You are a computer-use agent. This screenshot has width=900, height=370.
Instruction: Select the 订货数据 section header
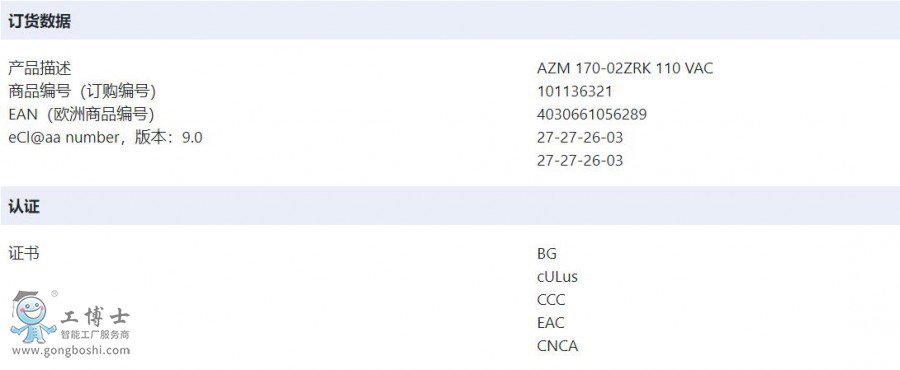point(40,21)
